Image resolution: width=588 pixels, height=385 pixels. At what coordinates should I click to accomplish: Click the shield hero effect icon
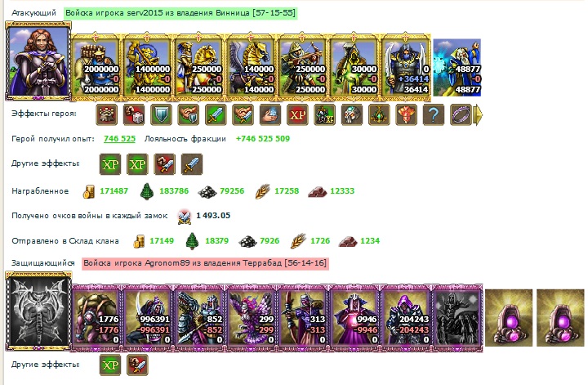(x=161, y=114)
